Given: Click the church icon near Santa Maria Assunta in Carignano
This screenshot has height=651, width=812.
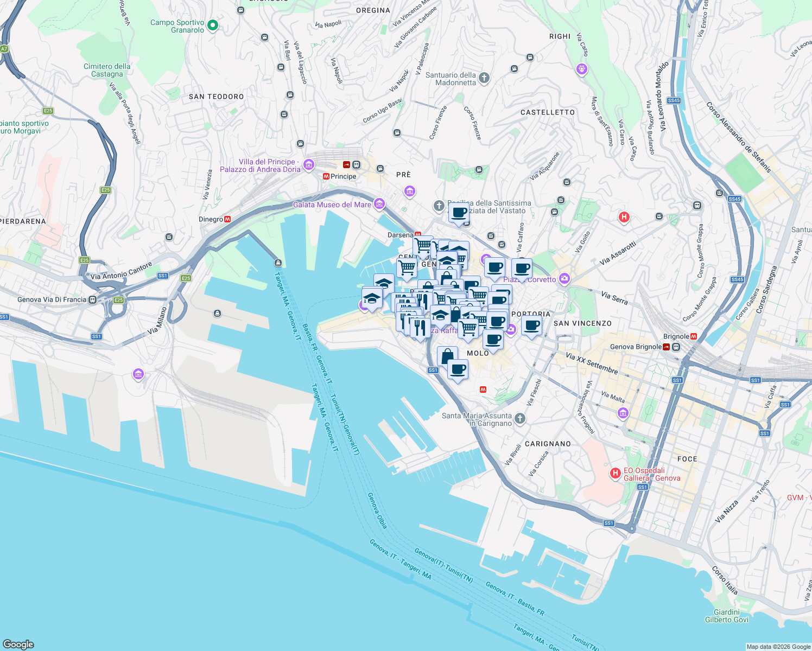Looking at the screenshot, I should 519,417.
